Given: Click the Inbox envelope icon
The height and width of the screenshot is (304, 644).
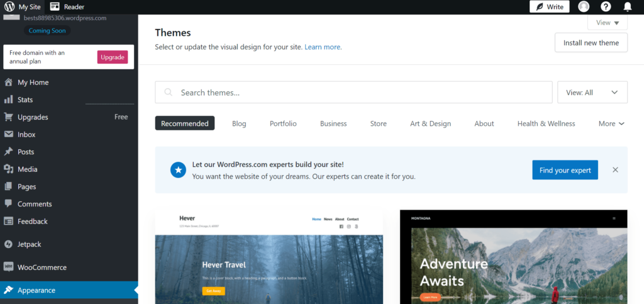Looking at the screenshot, I should pyautogui.click(x=8, y=134).
